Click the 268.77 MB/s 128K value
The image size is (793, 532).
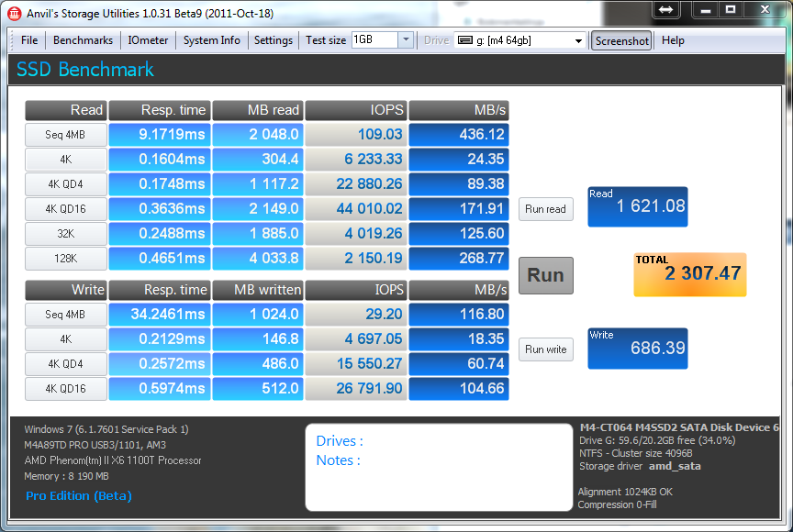(x=459, y=258)
